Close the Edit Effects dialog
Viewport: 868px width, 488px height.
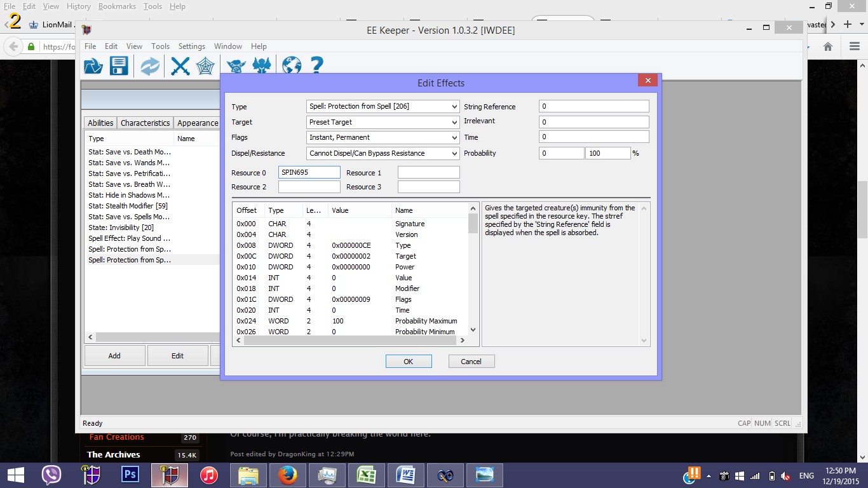pyautogui.click(x=648, y=81)
